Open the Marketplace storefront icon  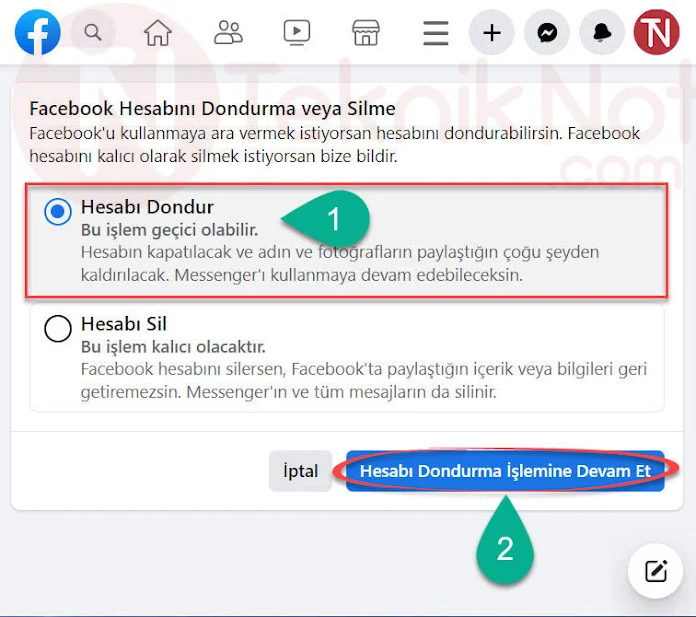366,33
